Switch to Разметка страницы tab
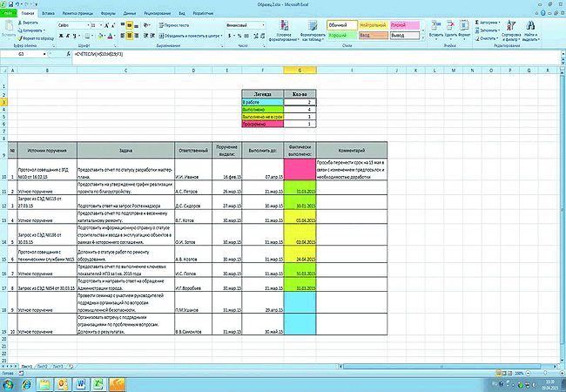This screenshot has width=566, height=392. (x=77, y=13)
